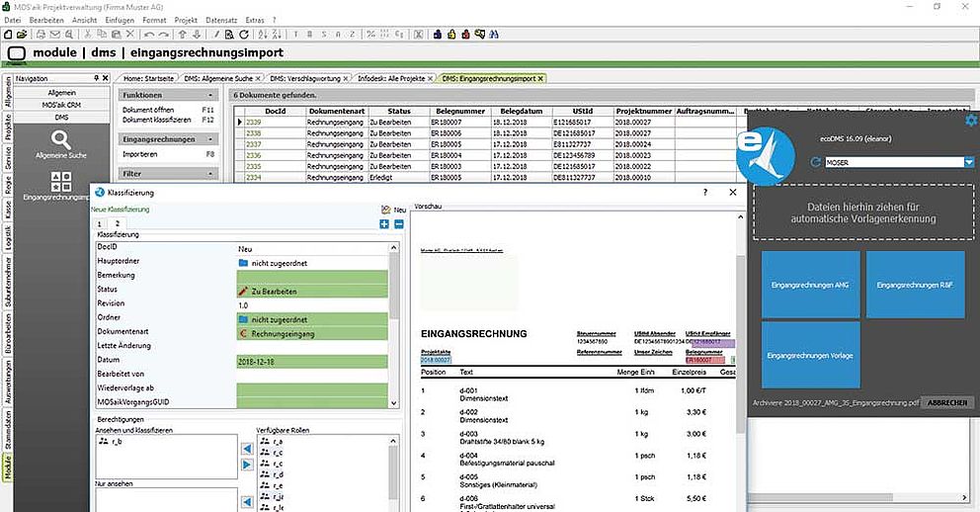Click the Eingangsrechnungsimport module icon

pos(60,183)
